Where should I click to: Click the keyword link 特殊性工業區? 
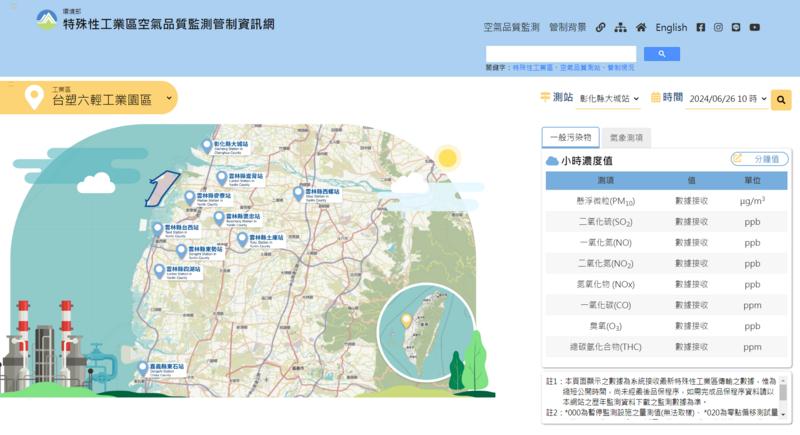pyautogui.click(x=532, y=67)
